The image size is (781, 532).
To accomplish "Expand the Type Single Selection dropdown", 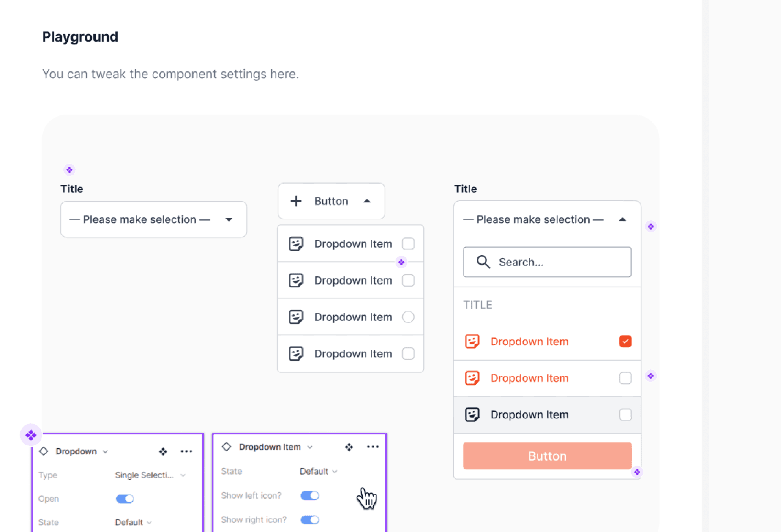I will point(150,475).
